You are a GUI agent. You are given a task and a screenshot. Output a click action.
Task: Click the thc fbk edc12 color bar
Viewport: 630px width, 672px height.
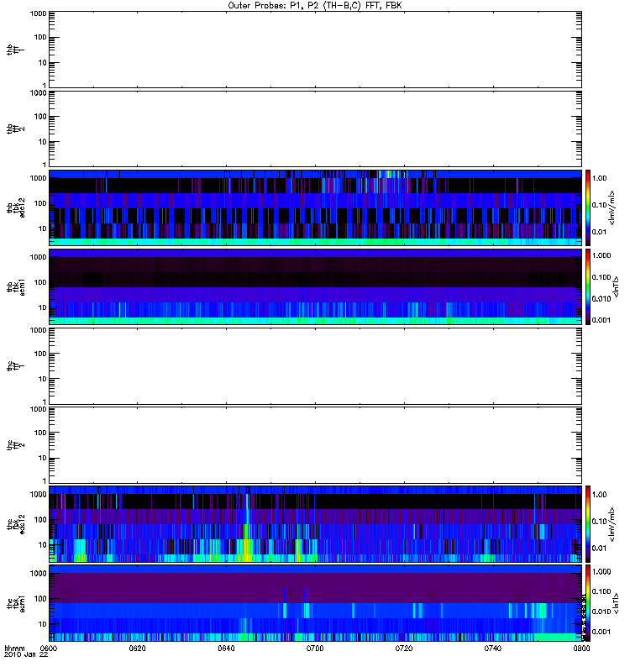(x=588, y=524)
